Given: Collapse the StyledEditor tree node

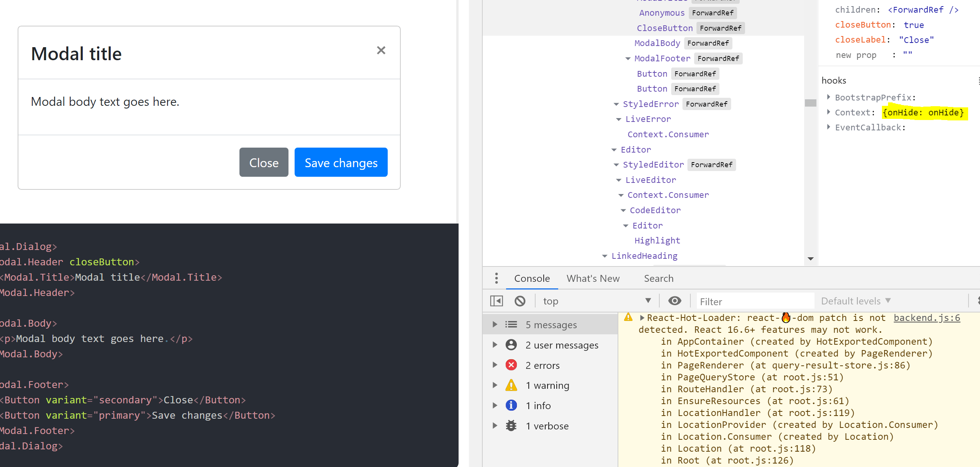Looking at the screenshot, I should [616, 165].
